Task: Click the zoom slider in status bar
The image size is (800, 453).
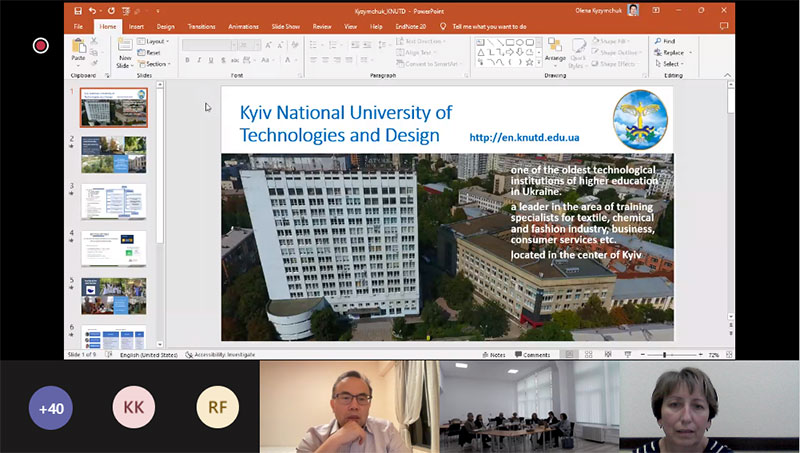Action: point(671,355)
